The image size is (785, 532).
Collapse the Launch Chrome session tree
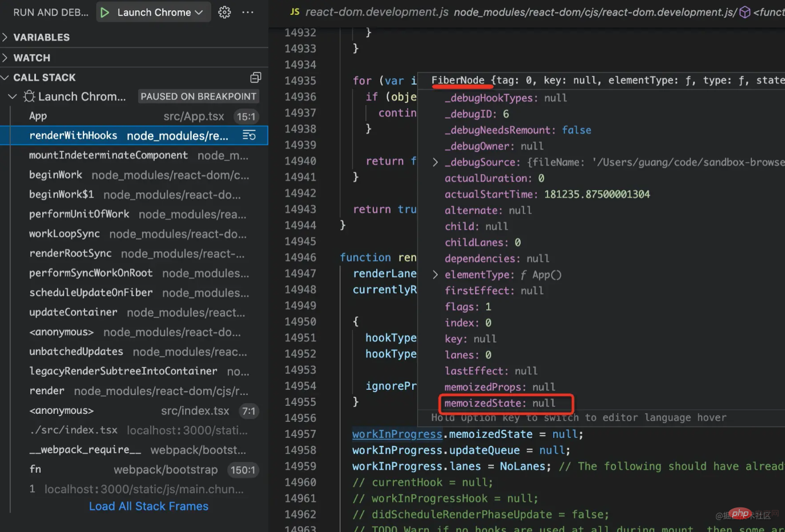[12, 96]
